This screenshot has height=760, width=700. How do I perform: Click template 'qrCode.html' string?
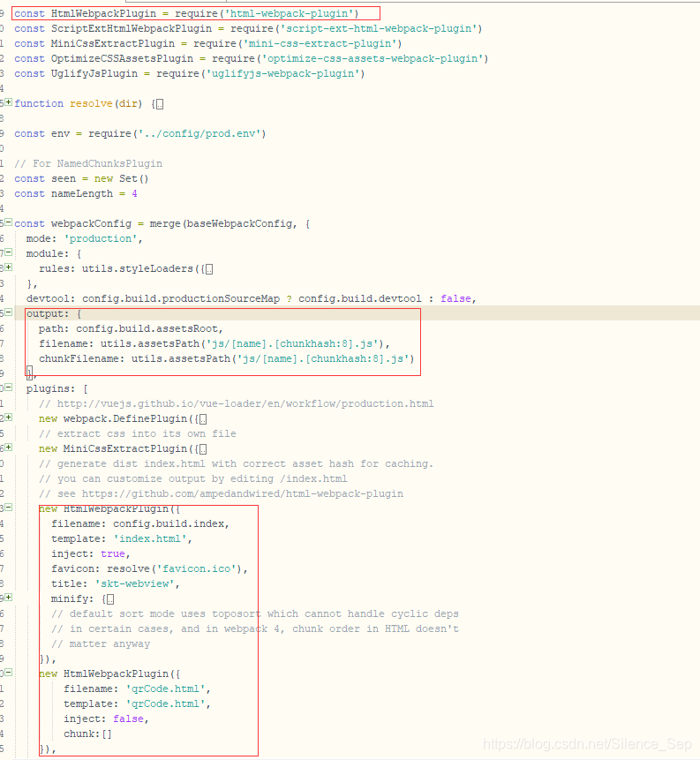(x=165, y=704)
